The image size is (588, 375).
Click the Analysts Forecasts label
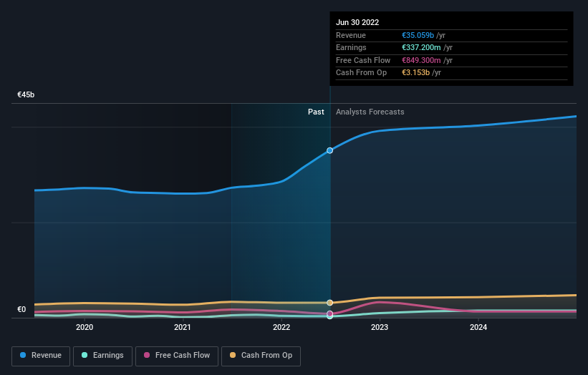(x=370, y=112)
